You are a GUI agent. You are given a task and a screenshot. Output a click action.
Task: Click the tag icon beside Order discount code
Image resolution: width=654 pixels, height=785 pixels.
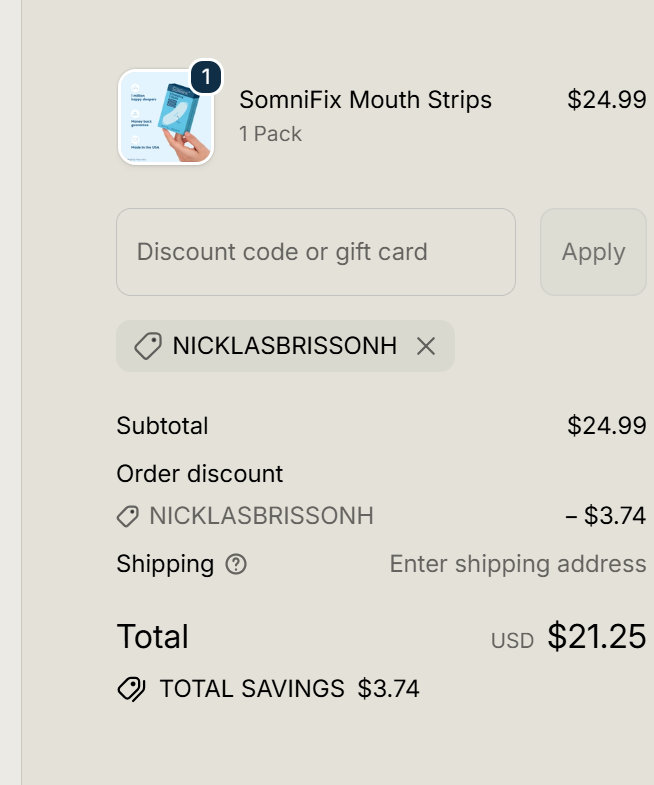pyautogui.click(x=128, y=516)
